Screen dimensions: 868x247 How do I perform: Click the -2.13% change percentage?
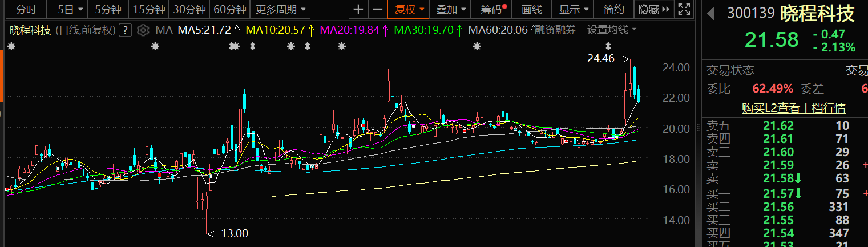pos(834,47)
